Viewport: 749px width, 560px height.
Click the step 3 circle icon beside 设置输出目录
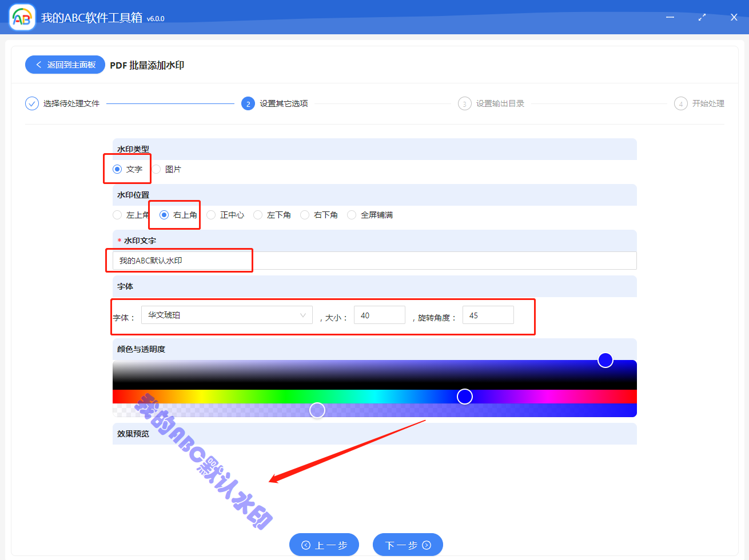pos(464,103)
